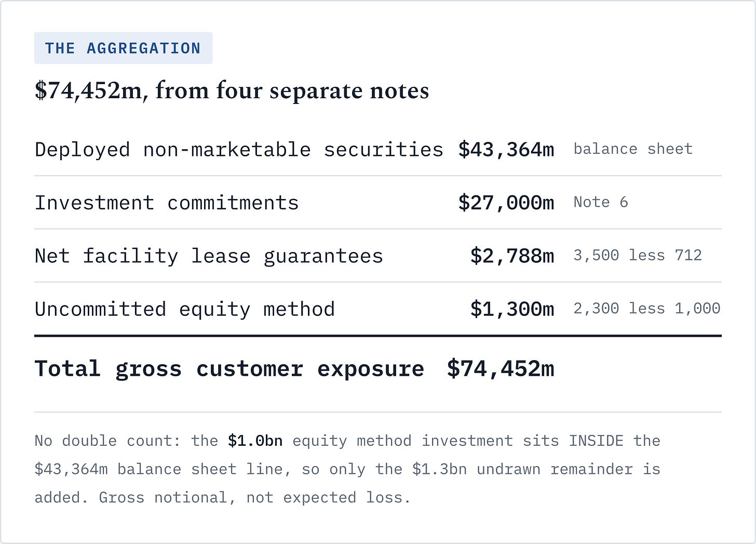Image resolution: width=756 pixels, height=544 pixels.
Task: Click the bold $1.0bn in footnote
Action: [255, 441]
